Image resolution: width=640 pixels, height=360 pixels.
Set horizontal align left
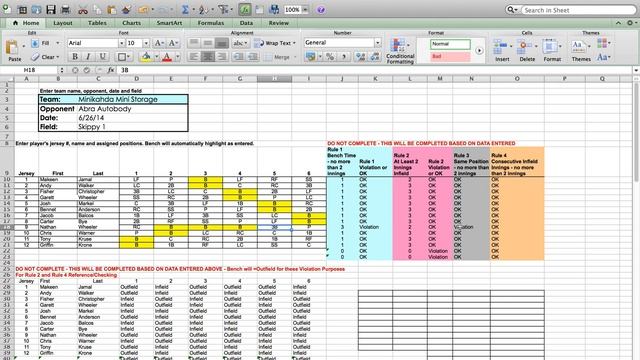click(x=194, y=56)
